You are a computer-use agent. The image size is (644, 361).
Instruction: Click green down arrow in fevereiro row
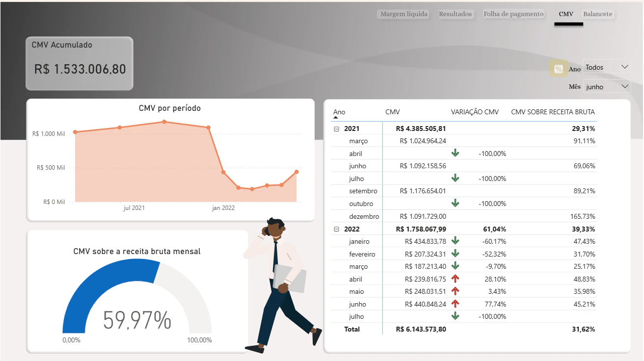pyautogui.click(x=455, y=254)
